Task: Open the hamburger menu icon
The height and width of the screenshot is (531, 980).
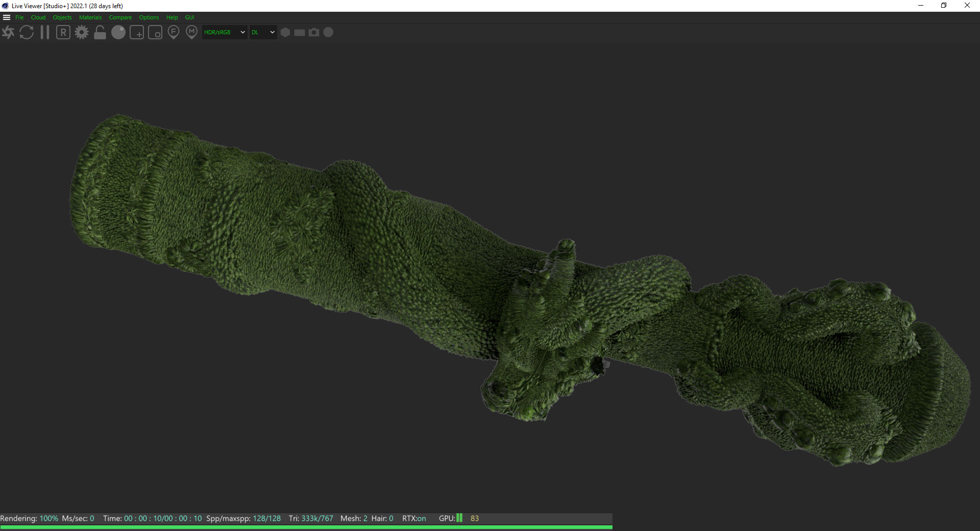Action: click(7, 17)
